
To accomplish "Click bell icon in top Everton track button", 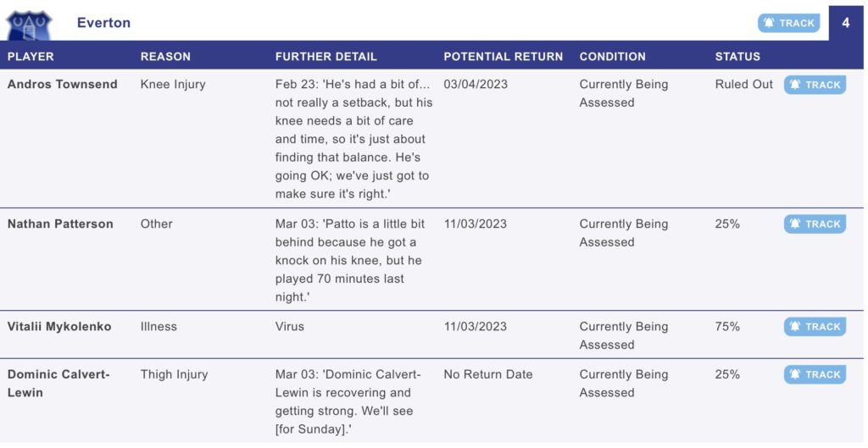I will pos(769,23).
